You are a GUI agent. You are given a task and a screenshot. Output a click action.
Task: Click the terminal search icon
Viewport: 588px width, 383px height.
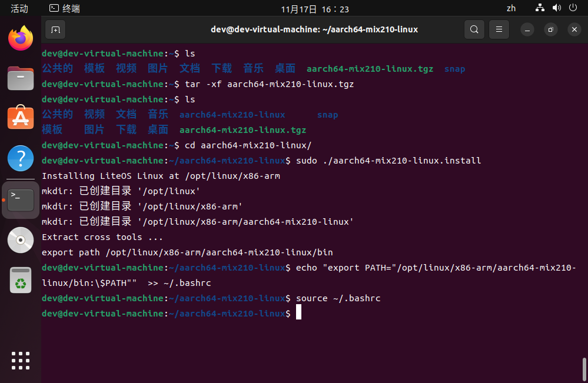[474, 29]
